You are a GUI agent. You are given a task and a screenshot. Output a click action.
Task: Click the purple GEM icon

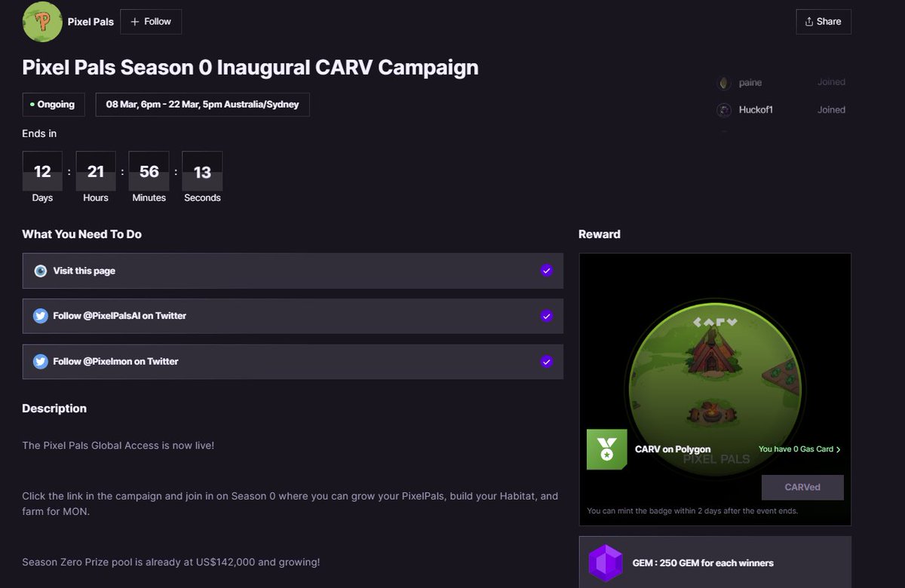pos(606,563)
